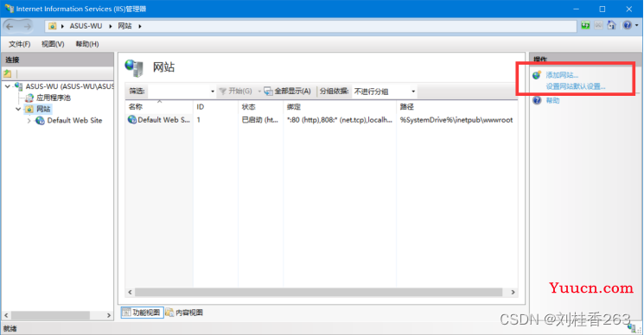This screenshot has width=644, height=335.
Task: Click the 开始(G) filter button
Action: click(x=236, y=91)
